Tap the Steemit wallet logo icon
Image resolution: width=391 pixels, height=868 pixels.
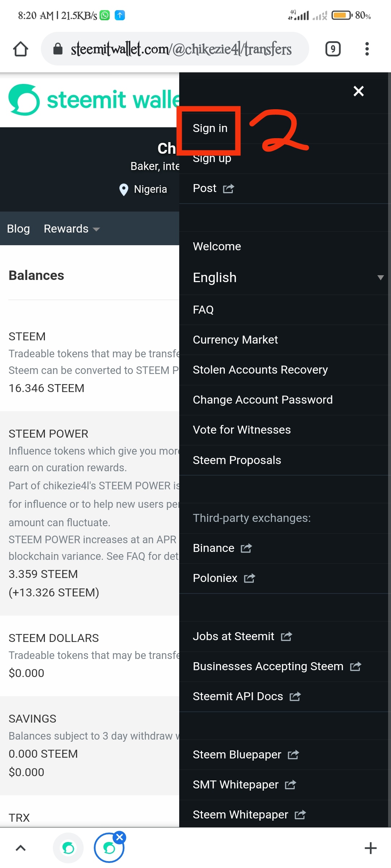pyautogui.click(x=24, y=100)
